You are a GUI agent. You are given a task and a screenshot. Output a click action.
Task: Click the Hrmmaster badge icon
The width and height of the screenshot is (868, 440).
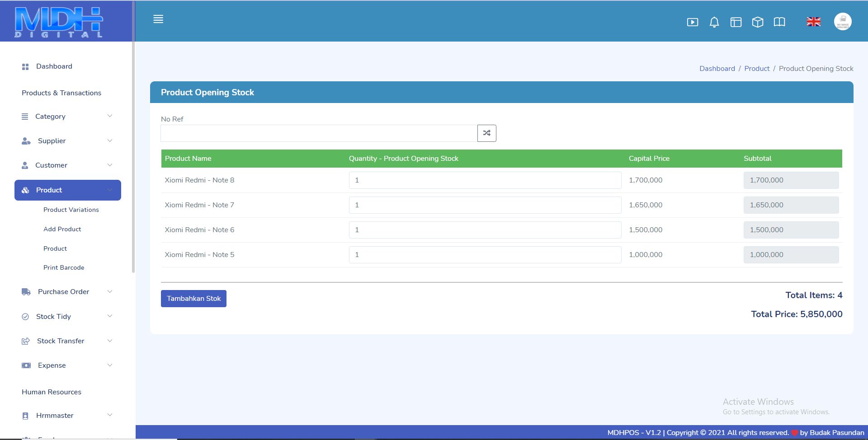coord(25,416)
